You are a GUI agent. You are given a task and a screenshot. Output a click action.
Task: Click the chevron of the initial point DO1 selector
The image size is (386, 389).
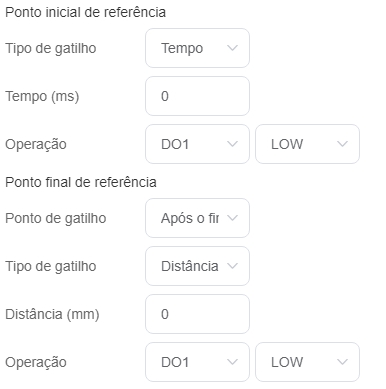click(x=232, y=144)
